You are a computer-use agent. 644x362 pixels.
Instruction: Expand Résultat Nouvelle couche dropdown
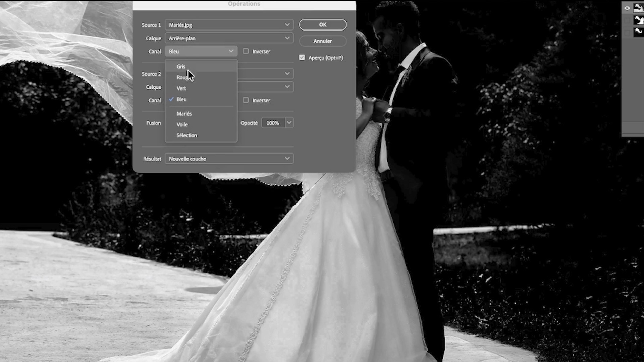229,159
